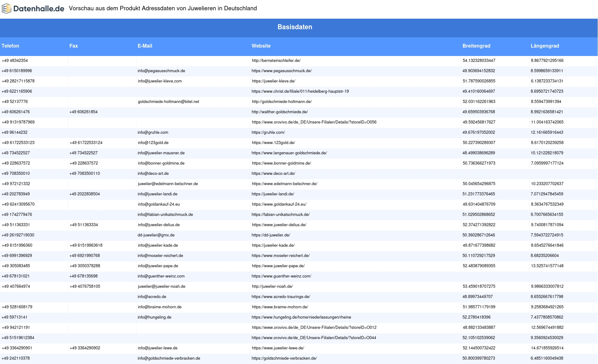Open the acredo-trauringe.de website link
Viewport: 598px width, 364px height.
point(281,297)
